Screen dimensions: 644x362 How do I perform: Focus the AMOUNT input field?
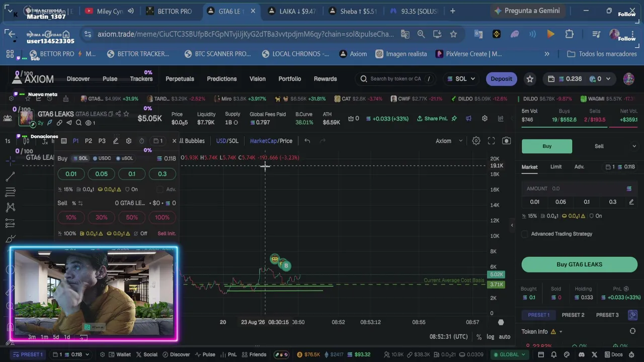click(x=579, y=189)
